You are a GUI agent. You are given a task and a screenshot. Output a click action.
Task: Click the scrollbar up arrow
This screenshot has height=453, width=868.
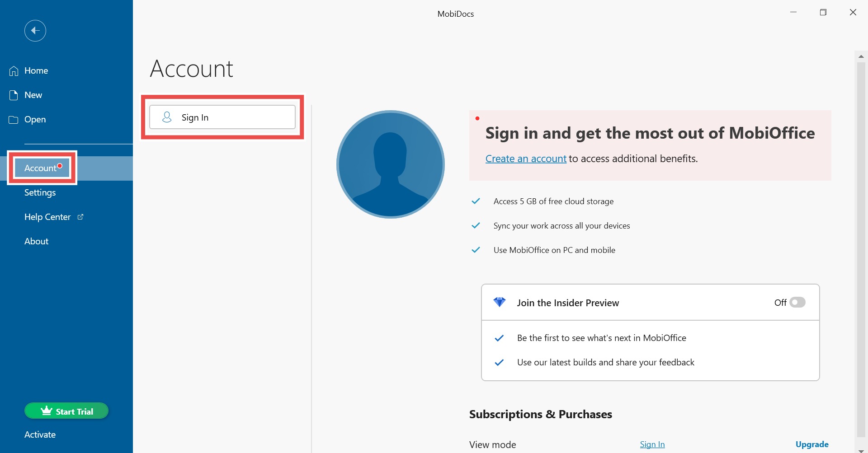pyautogui.click(x=861, y=56)
